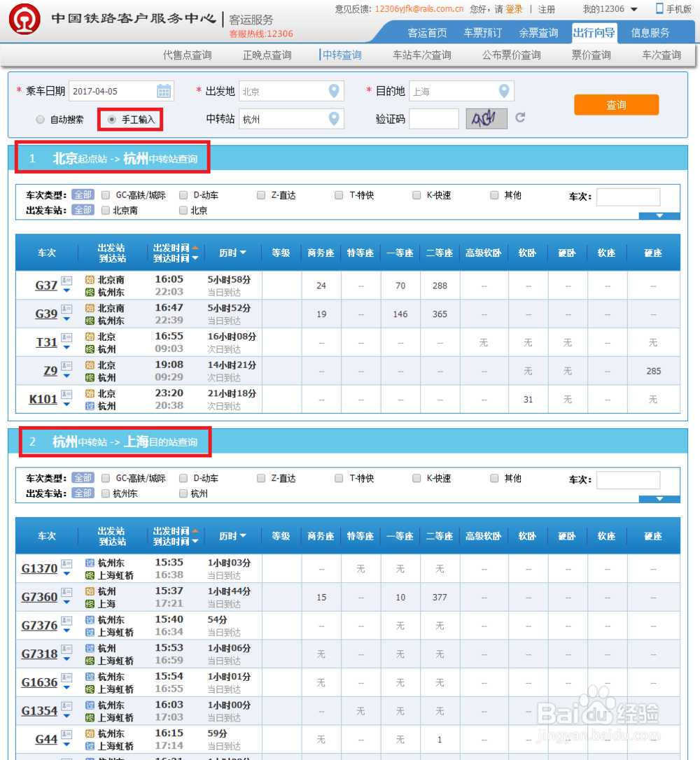
Task: Open train G1370 details link
Action: click(x=38, y=568)
